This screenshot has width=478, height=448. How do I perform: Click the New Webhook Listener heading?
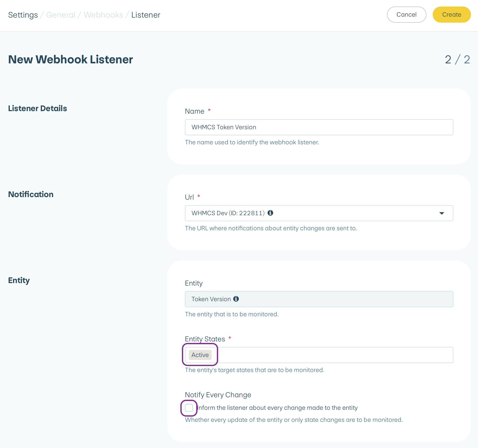click(70, 59)
